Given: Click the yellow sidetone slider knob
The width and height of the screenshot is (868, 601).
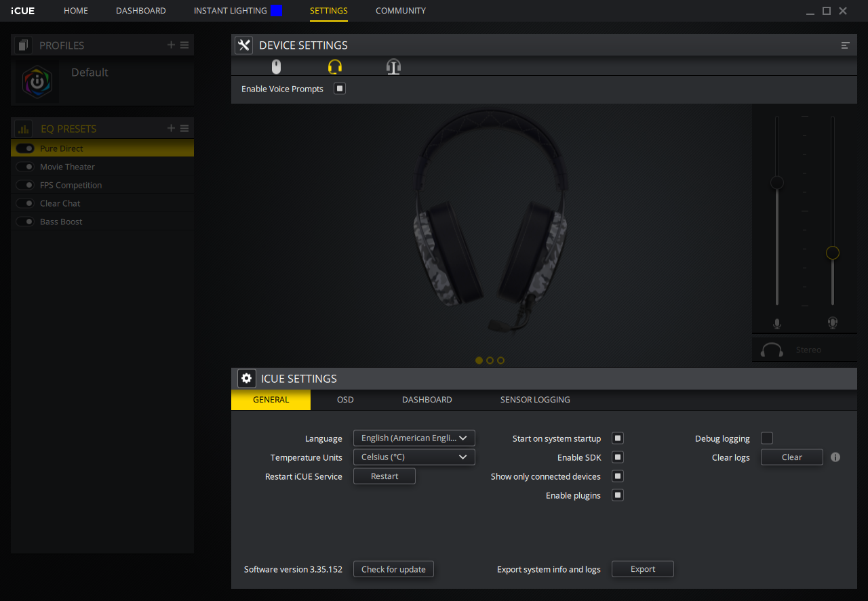Looking at the screenshot, I should click(833, 253).
